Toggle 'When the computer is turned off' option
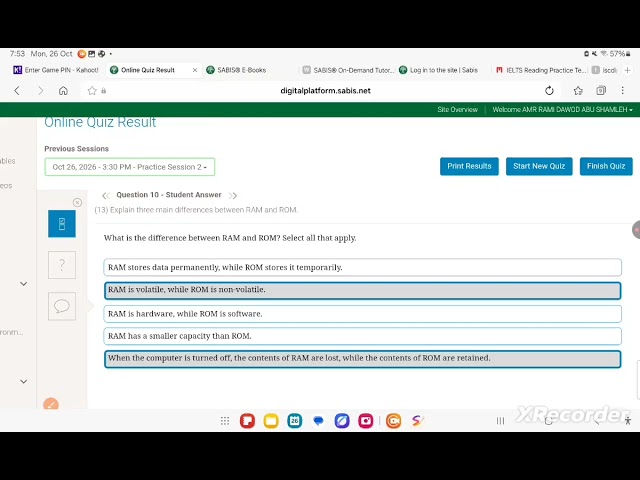The image size is (640, 480). click(362, 359)
